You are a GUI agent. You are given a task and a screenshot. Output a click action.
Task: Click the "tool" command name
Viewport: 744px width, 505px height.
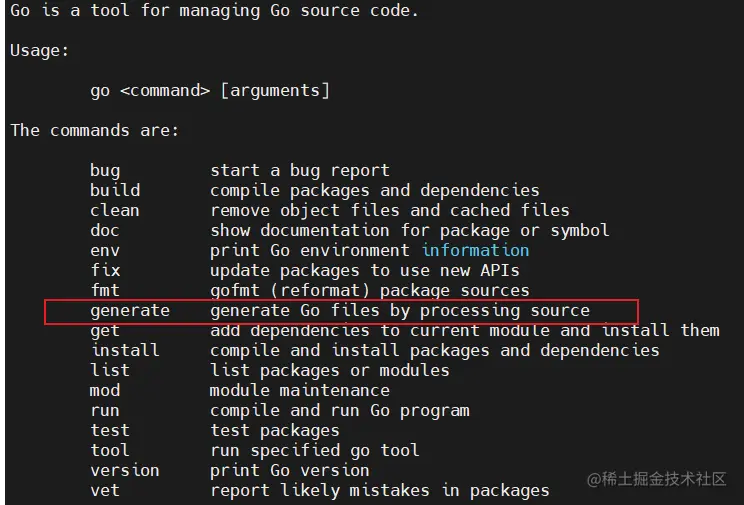pos(110,450)
